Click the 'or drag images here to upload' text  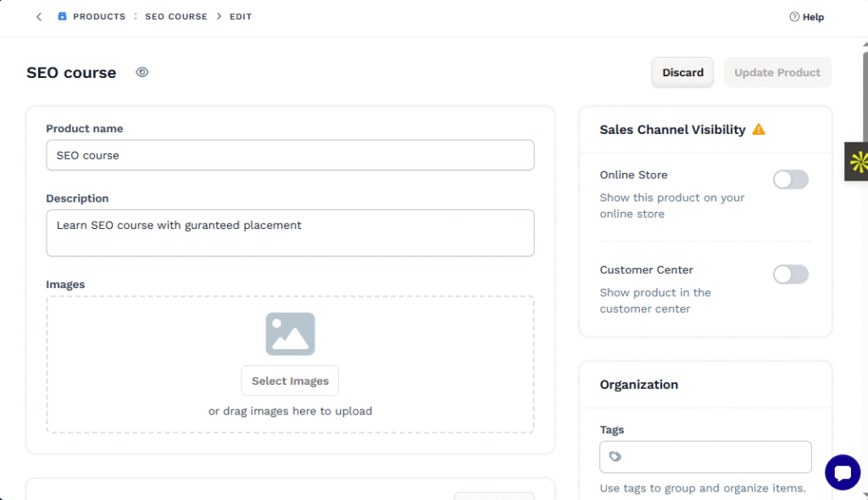290,411
